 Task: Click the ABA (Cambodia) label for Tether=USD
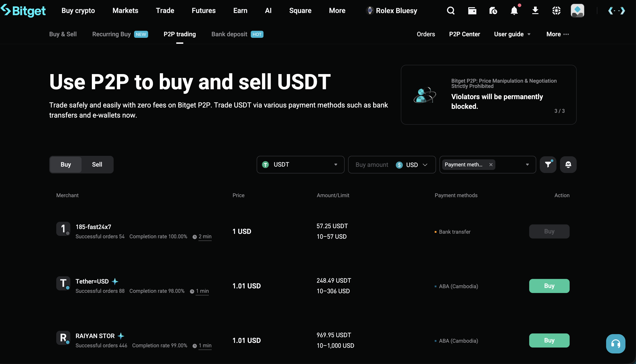click(x=458, y=286)
